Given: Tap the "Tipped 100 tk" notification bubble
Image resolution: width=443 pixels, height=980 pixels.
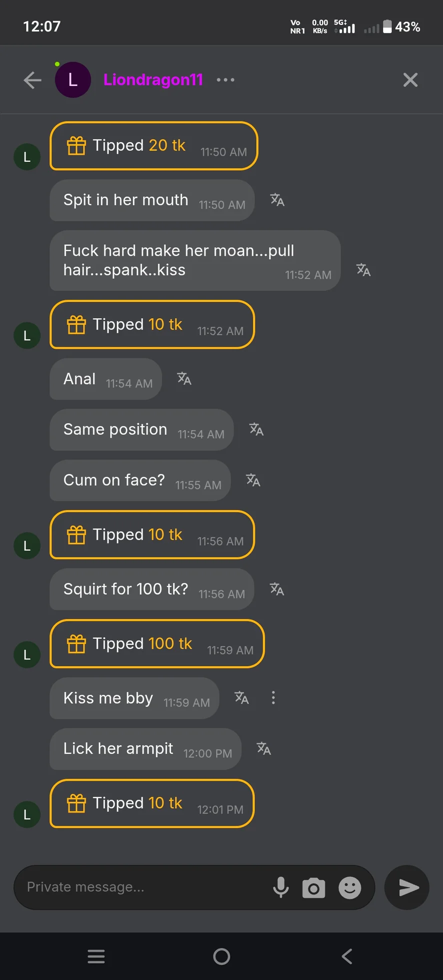Looking at the screenshot, I should [x=156, y=644].
